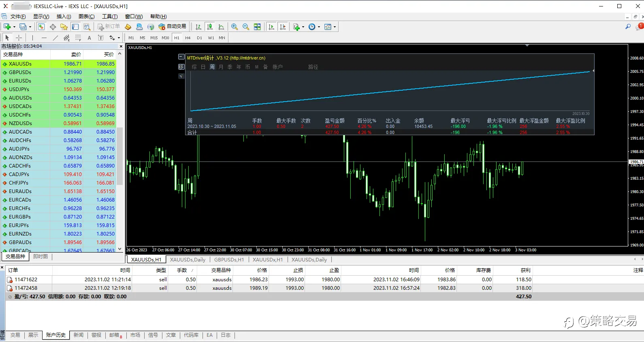This screenshot has width=644, height=342.
Task: Select the 日 (day) period in MTDriver
Action: click(203, 67)
